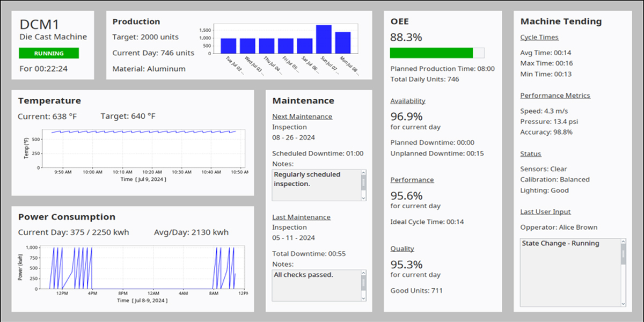Click scrollbar thumb in Last User Input box

pos(623,254)
